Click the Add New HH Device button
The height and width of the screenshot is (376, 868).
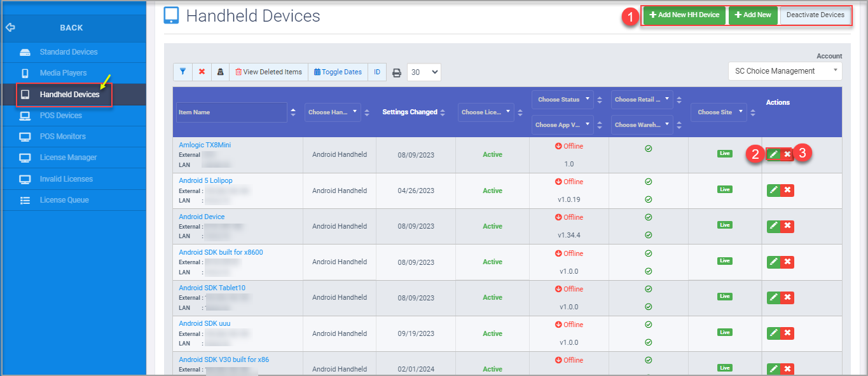click(684, 15)
